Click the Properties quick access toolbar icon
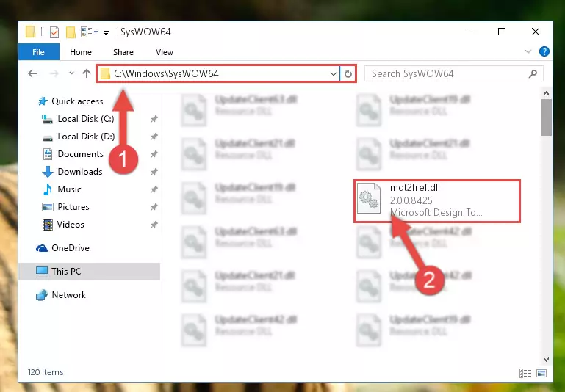565x392 pixels. point(54,32)
